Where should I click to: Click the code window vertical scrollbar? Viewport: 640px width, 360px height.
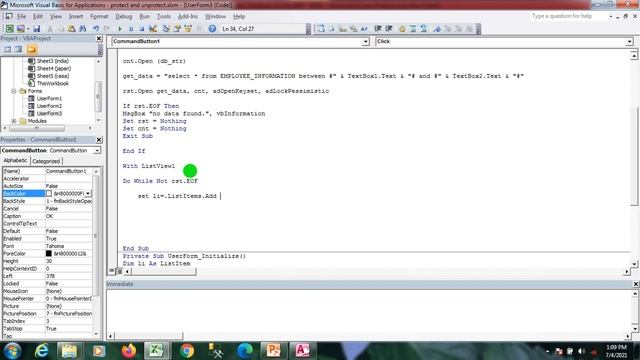(x=634, y=159)
